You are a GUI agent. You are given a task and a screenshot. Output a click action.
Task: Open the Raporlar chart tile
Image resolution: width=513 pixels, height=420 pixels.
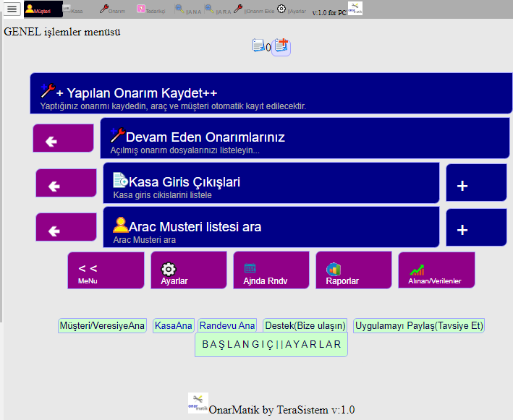(x=354, y=270)
